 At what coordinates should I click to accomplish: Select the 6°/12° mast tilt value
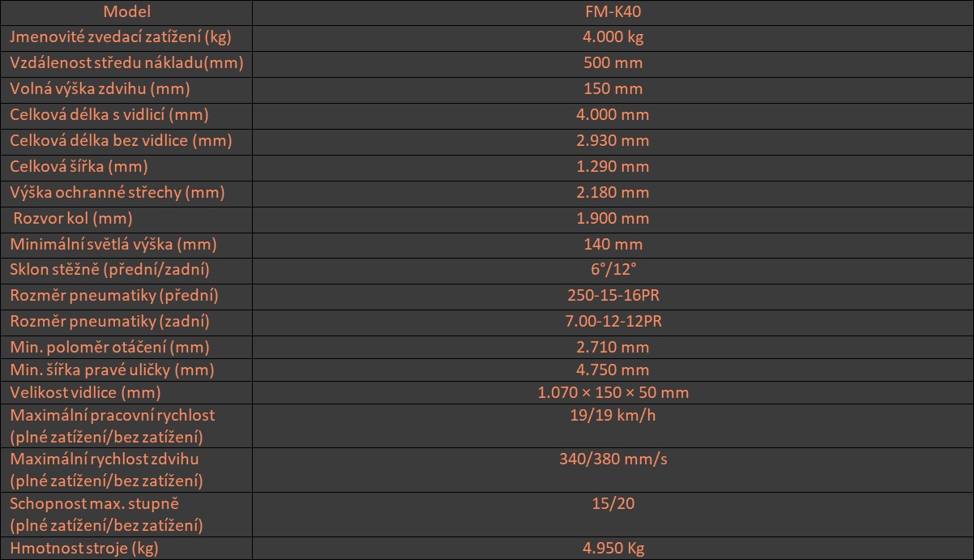click(x=613, y=270)
